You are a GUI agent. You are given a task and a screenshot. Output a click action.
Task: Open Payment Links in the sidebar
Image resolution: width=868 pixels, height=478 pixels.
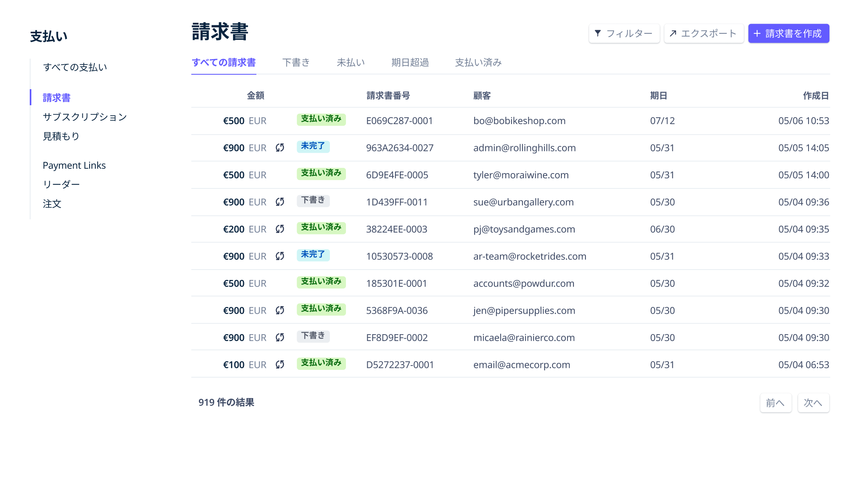coord(74,165)
